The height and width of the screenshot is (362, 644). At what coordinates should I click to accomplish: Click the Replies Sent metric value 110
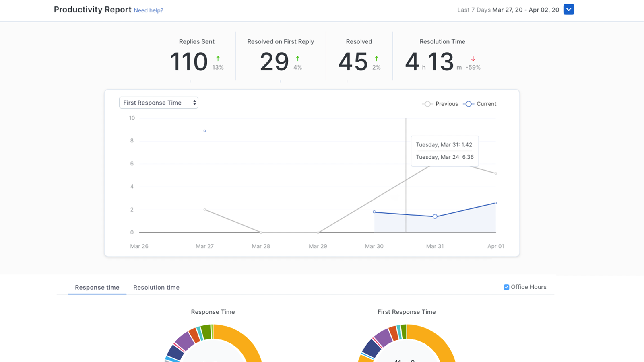(x=188, y=61)
